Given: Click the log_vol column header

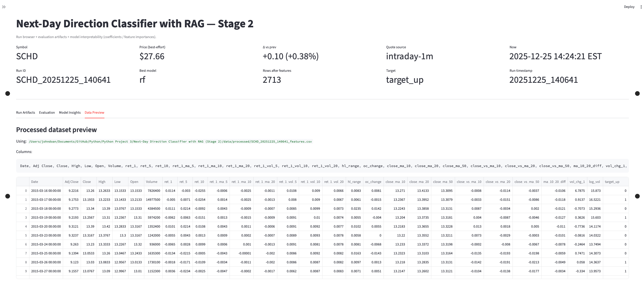Looking at the screenshot, I should pyautogui.click(x=594, y=182).
